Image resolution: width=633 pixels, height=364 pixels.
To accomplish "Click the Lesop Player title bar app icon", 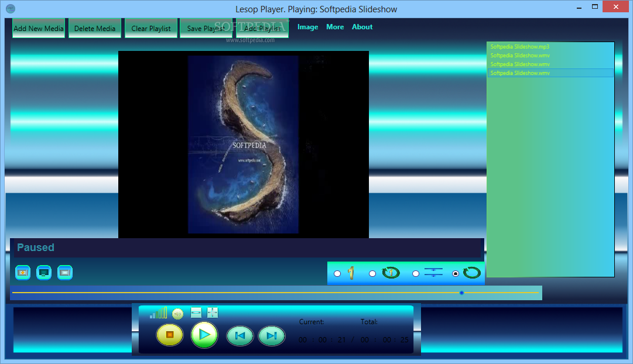I will click(11, 8).
